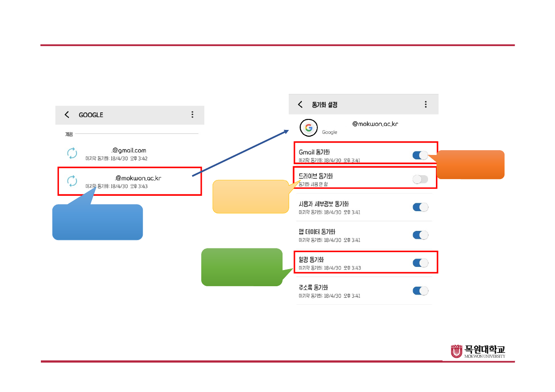Click the Google logo account icon

(x=309, y=128)
